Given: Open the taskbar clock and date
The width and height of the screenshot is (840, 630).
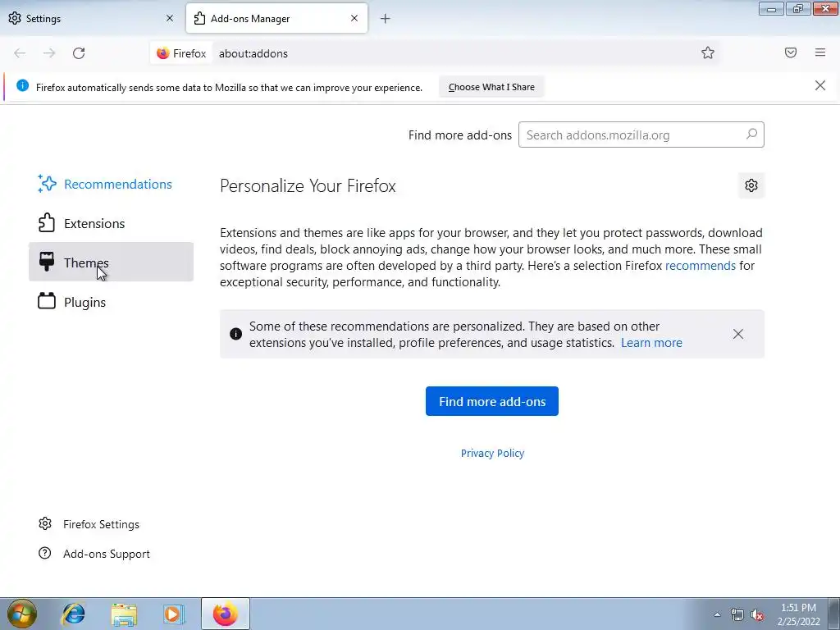Looking at the screenshot, I should point(798,614).
